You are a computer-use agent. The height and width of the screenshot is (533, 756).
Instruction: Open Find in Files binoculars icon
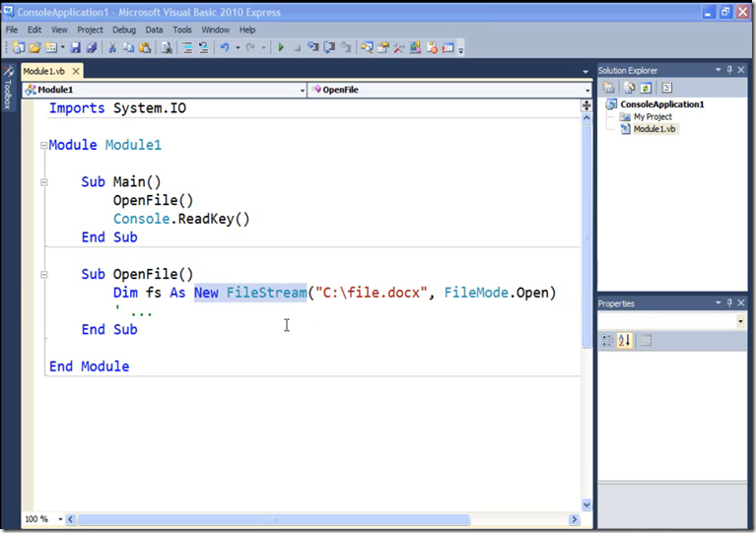point(167,47)
